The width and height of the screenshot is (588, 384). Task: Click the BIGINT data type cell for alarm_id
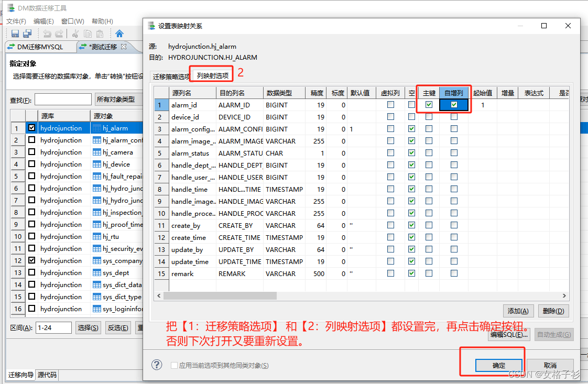tap(284, 105)
